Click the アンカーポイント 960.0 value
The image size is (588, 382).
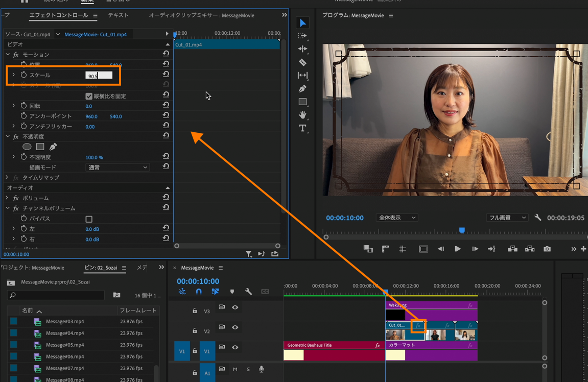coord(91,116)
